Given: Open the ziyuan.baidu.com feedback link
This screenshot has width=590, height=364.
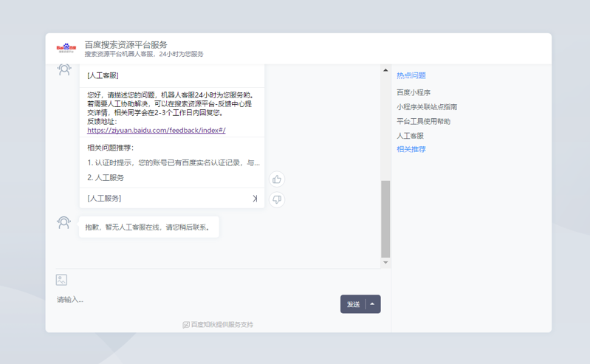Looking at the screenshot, I should coord(156,130).
